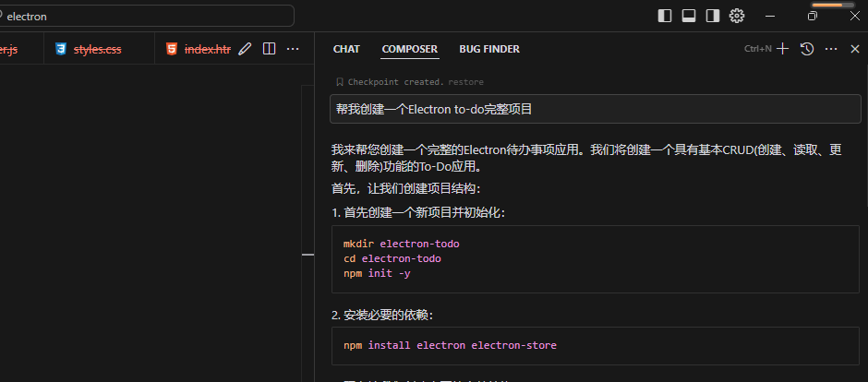
Task: Click the Electron to-do prompt message box
Action: tap(594, 109)
